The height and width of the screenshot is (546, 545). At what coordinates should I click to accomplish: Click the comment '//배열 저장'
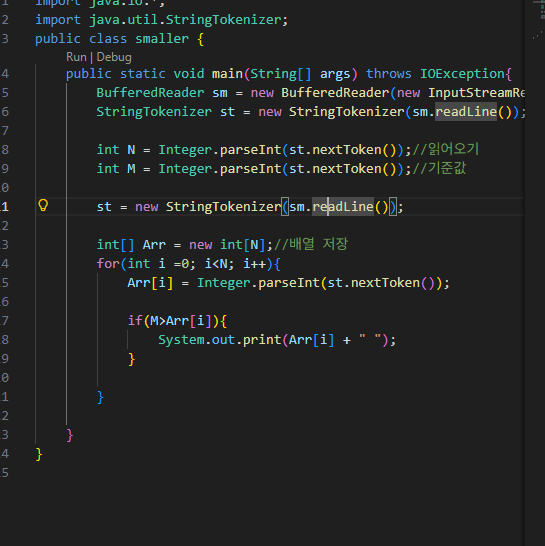311,244
